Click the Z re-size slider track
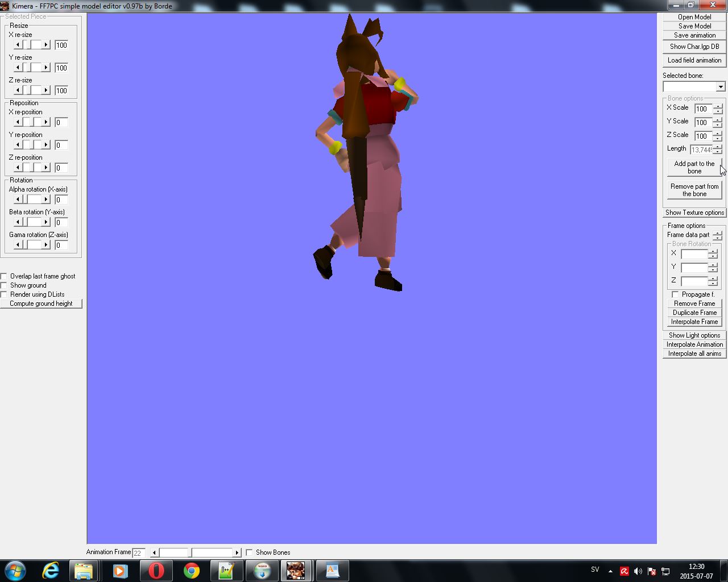Screen dimensions: 728x582 32,90
